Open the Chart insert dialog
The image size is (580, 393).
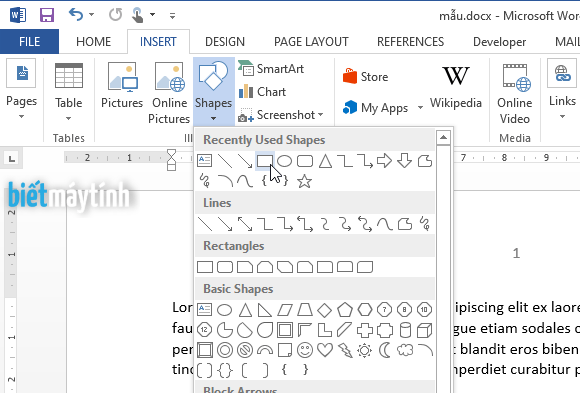tap(262, 92)
